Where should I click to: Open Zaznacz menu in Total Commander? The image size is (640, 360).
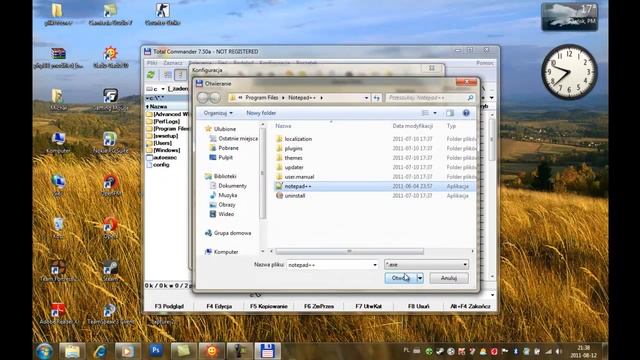pos(173,63)
